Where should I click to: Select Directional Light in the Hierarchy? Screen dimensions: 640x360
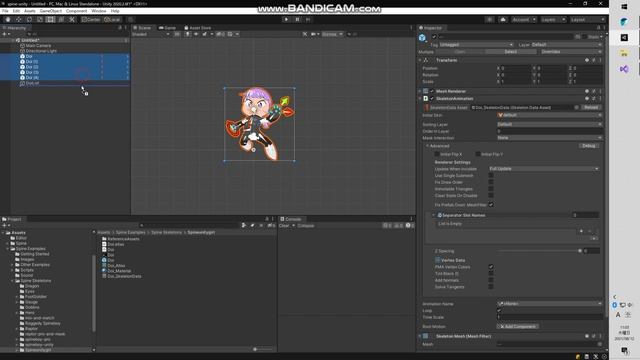(41, 51)
